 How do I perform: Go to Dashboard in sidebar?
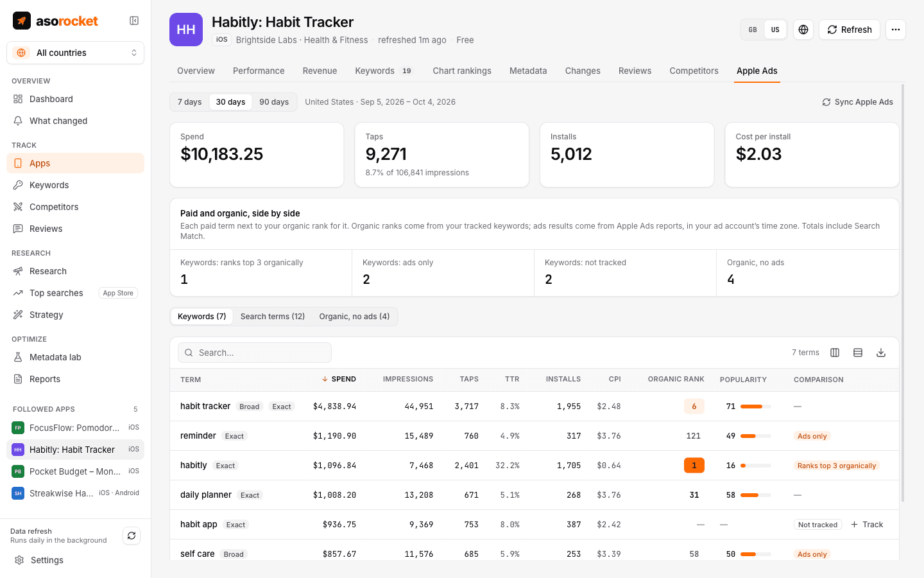[x=75, y=99]
